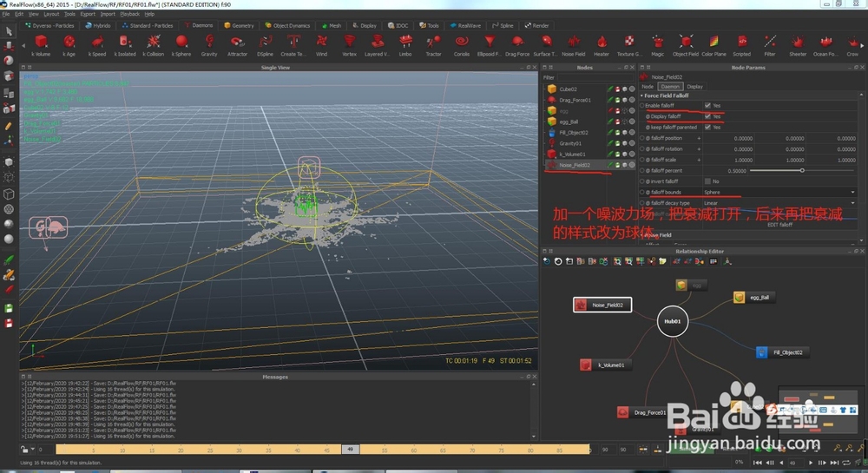Add a Color Plane daemon

click(713, 46)
